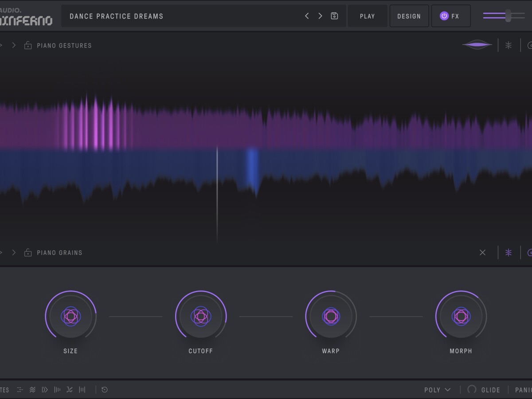
Task: Open the POLY voice mode dropdown
Action: point(437,390)
